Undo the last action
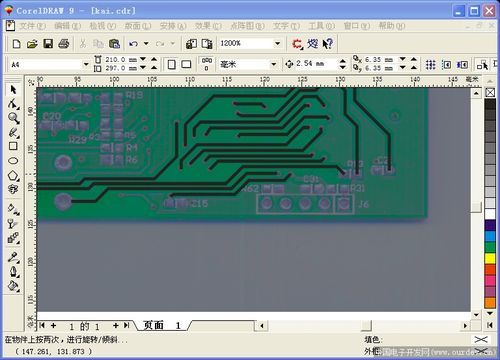Screen dimensions: 500x360 (x=134, y=44)
